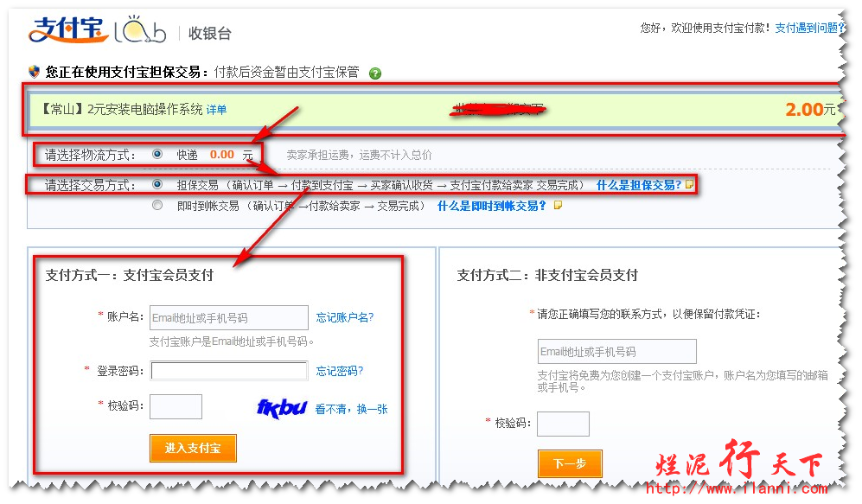
Task: Click the fkbu captcha image
Action: [282, 408]
